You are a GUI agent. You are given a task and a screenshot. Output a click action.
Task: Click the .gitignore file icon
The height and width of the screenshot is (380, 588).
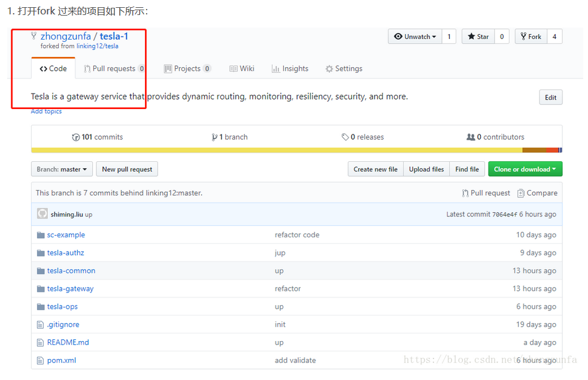click(x=41, y=325)
